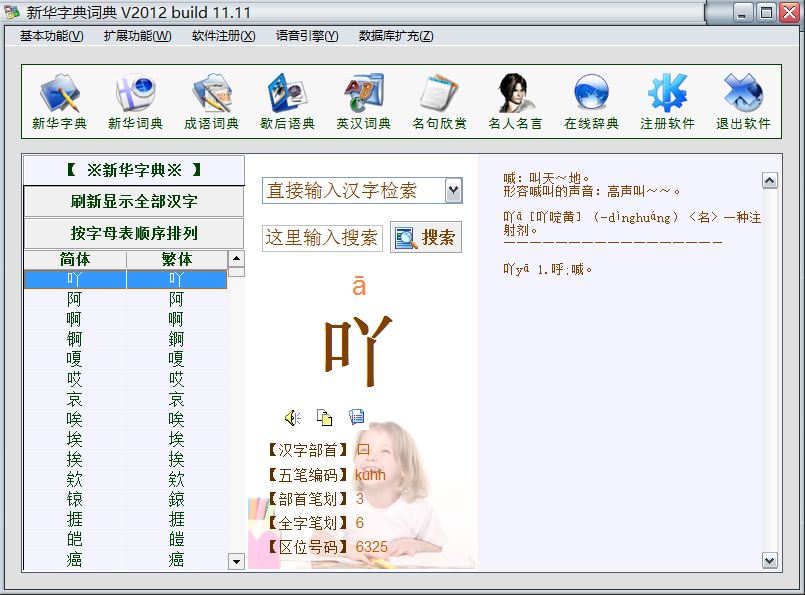Select the 锕 row in the list
The image size is (805, 595).
pos(125,339)
